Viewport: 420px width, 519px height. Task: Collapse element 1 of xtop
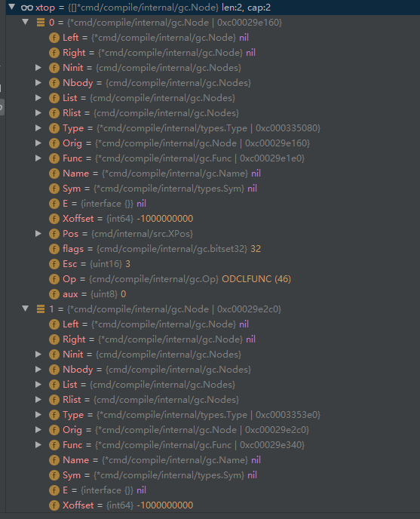26,309
